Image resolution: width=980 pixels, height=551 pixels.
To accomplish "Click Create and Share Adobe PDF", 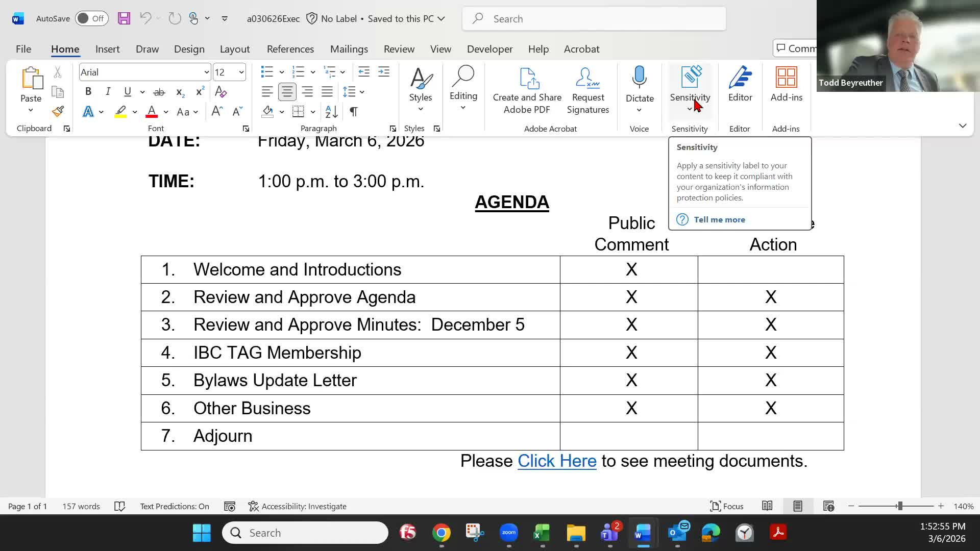I will 527,90.
